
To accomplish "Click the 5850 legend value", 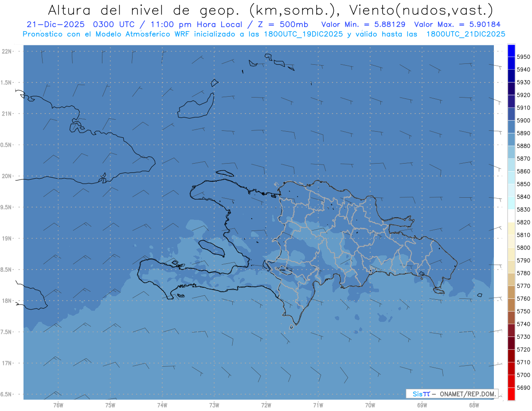I will click(524, 184).
